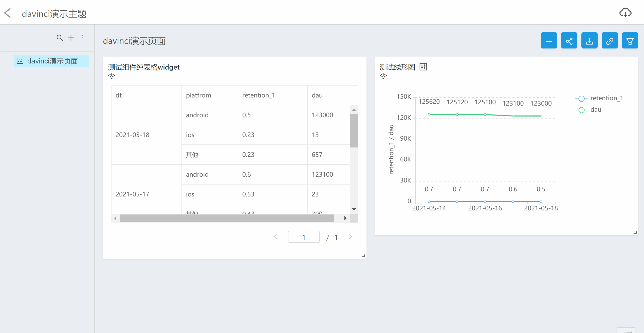Open the sidebar more actions menu
This screenshot has width=644, height=333.
(82, 38)
